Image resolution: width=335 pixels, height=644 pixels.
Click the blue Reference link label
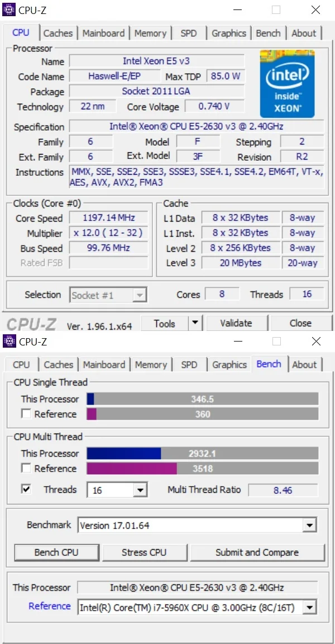[x=49, y=606]
